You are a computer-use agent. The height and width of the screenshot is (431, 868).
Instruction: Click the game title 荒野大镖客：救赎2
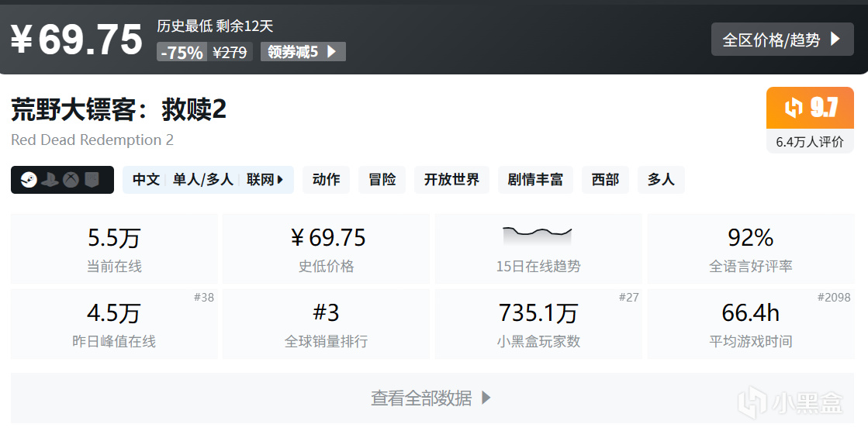click(x=119, y=110)
